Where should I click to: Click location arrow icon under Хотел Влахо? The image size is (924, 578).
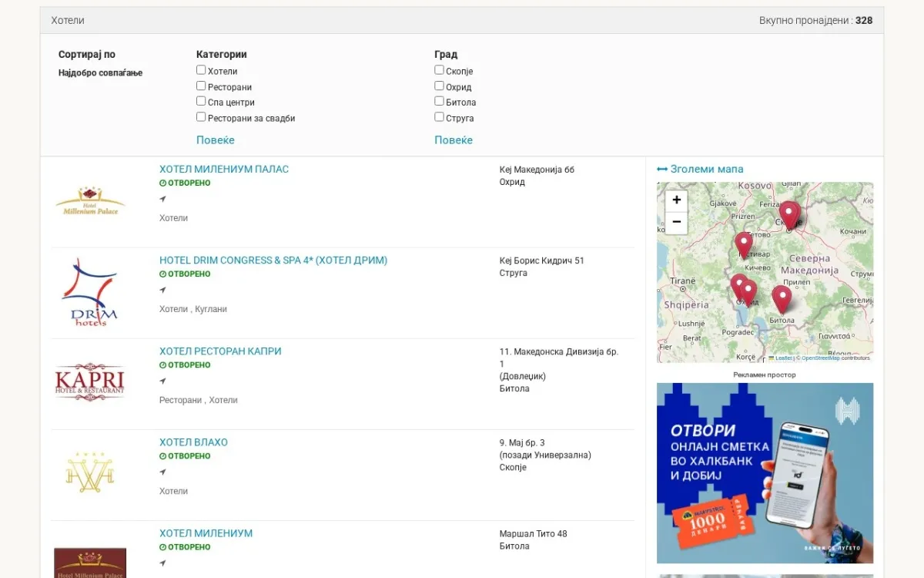tap(162, 472)
